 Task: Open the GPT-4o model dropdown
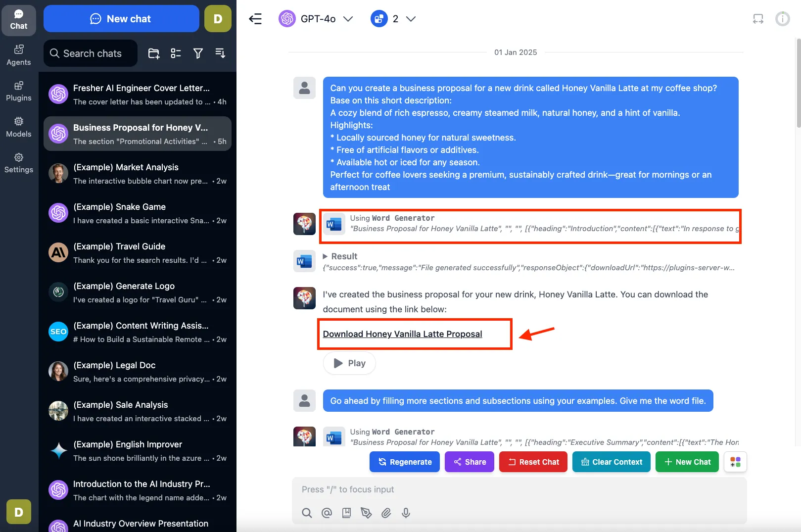tap(316, 19)
